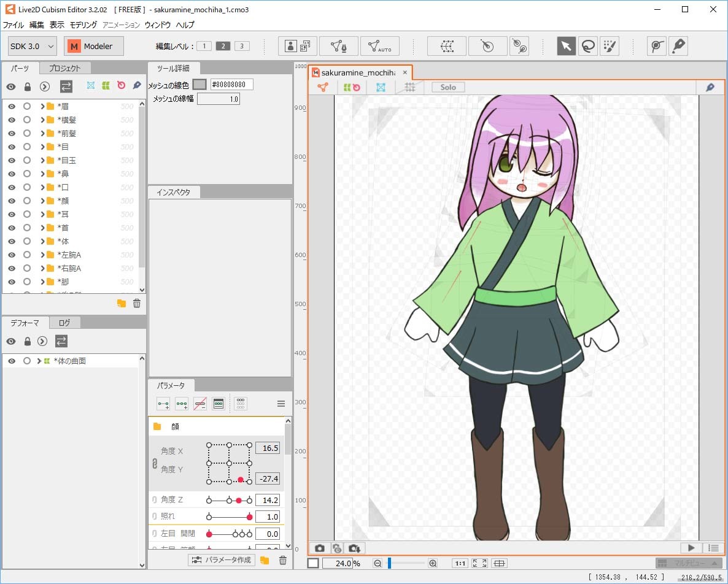Click the pen-shaped path edit tool in top toolbar
The height and width of the screenshot is (584, 728).
coord(678,46)
